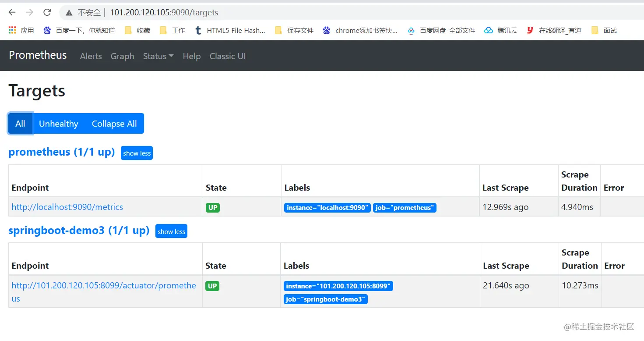Collapse prometheus group with show less

137,153
